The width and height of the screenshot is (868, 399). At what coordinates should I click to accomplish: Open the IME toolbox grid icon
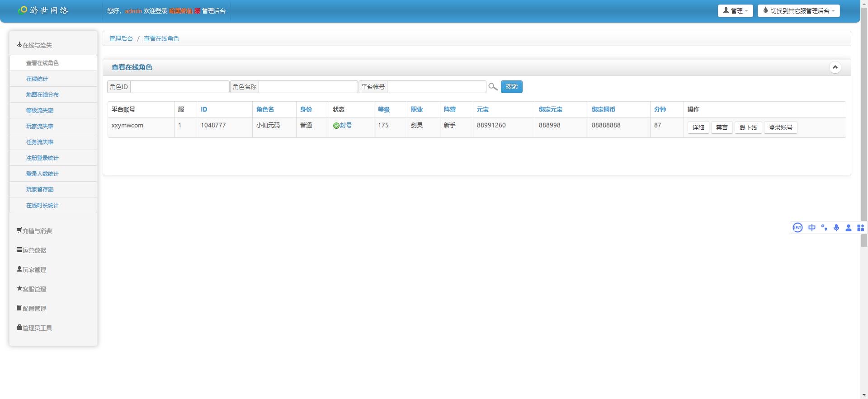pyautogui.click(x=861, y=228)
